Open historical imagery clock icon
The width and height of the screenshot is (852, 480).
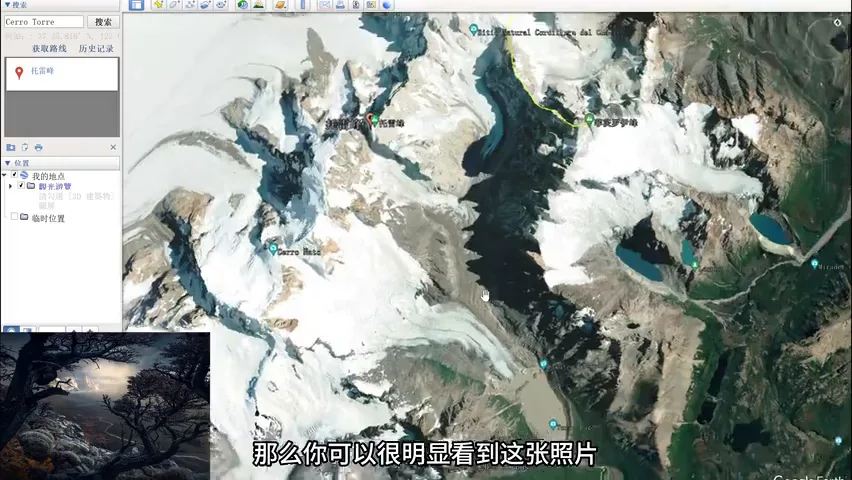(x=242, y=5)
